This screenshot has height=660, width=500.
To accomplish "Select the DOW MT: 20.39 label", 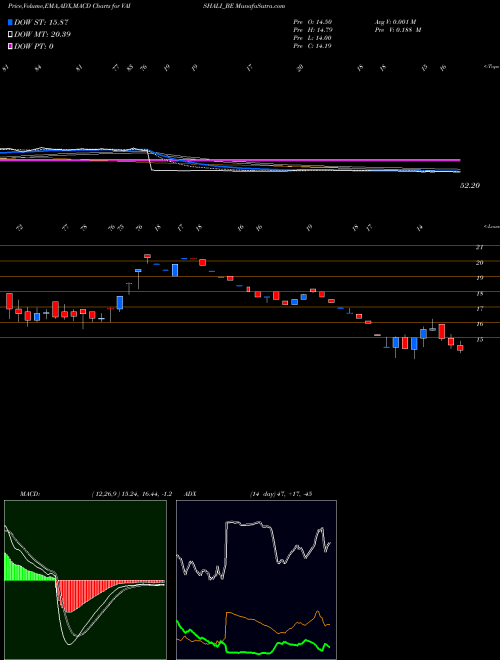I will [42, 35].
